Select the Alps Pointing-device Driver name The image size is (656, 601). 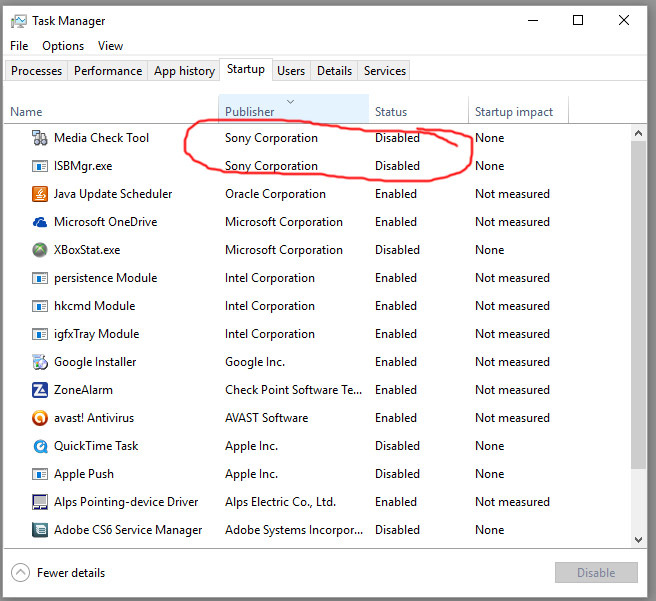pyautogui.click(x=126, y=502)
